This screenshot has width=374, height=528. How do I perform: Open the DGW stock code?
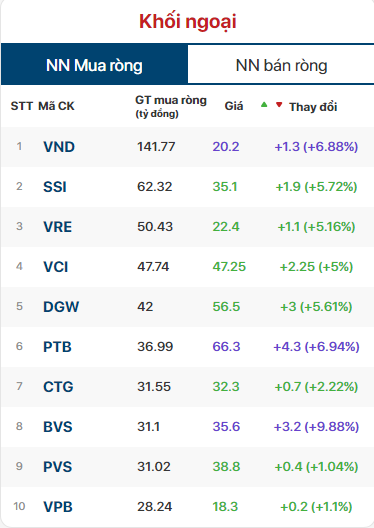[61, 307]
